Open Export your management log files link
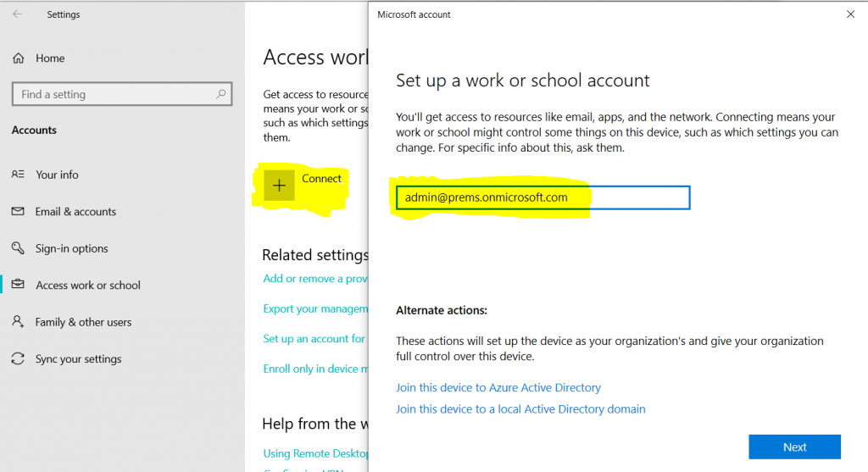The width and height of the screenshot is (868, 472). click(x=315, y=308)
